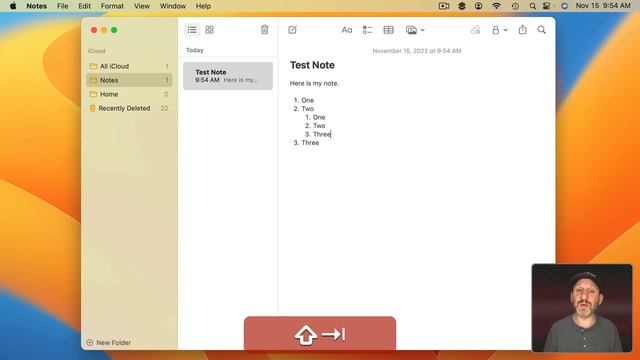Screen dimensions: 640x360
Task: Click the user account menu bar icon
Action: [478, 6]
